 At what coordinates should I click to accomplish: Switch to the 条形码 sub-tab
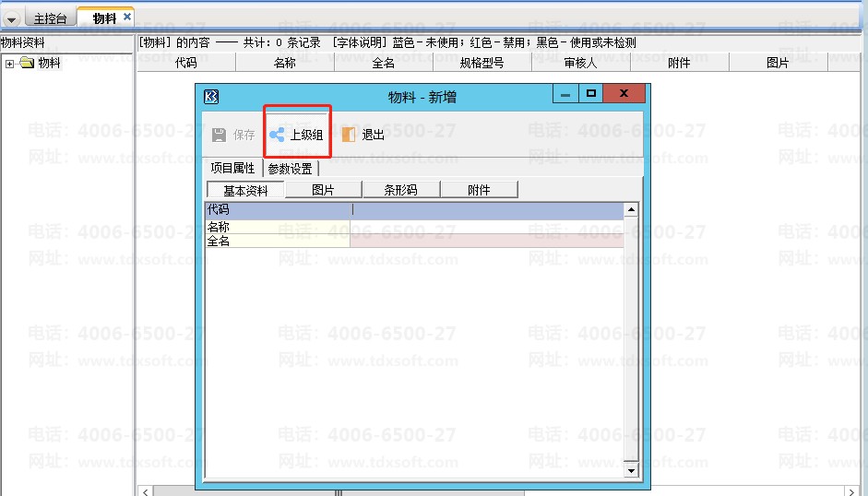point(400,190)
